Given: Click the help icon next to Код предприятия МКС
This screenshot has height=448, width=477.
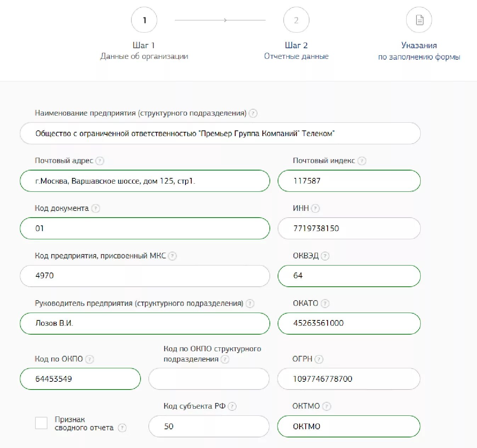Looking at the screenshot, I should pos(172,256).
